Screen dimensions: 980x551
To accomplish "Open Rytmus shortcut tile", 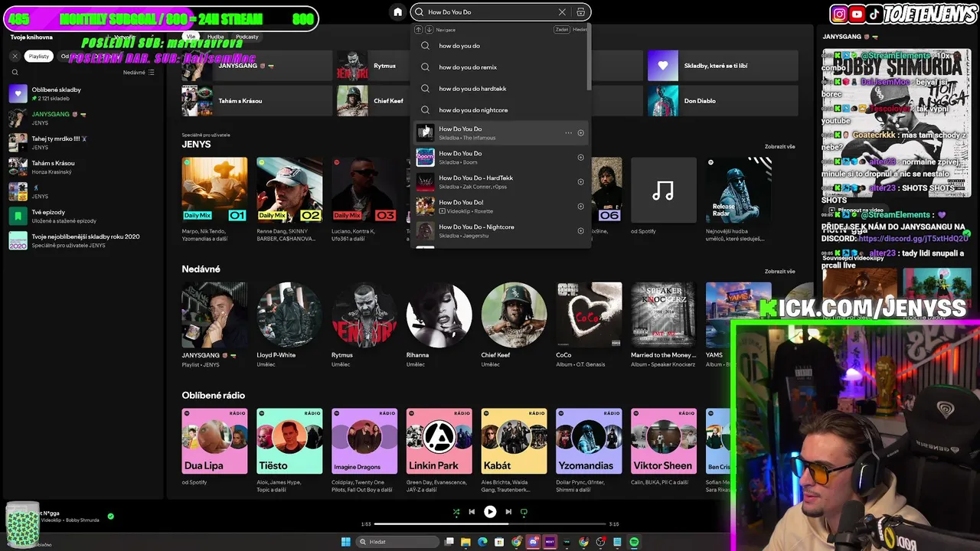I will coord(374,66).
